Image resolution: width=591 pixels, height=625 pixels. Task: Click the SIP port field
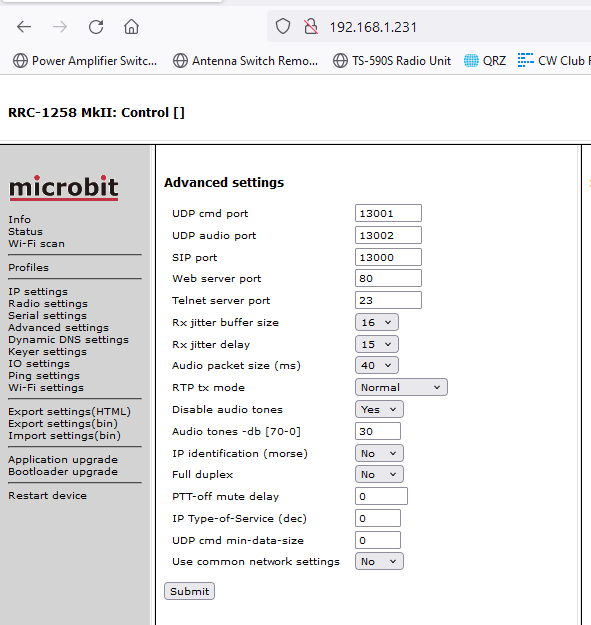pos(388,257)
